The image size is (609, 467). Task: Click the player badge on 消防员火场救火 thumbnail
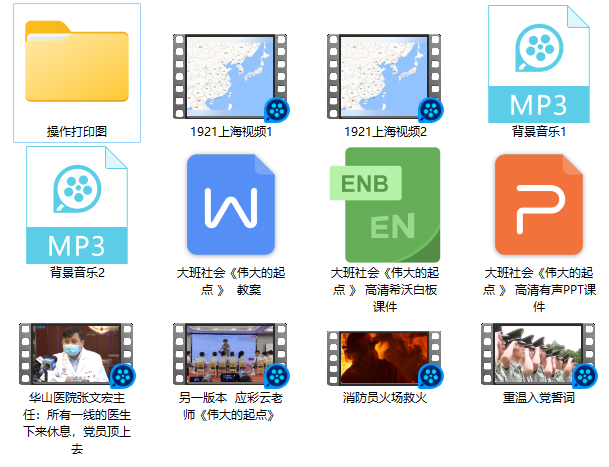[430, 376]
